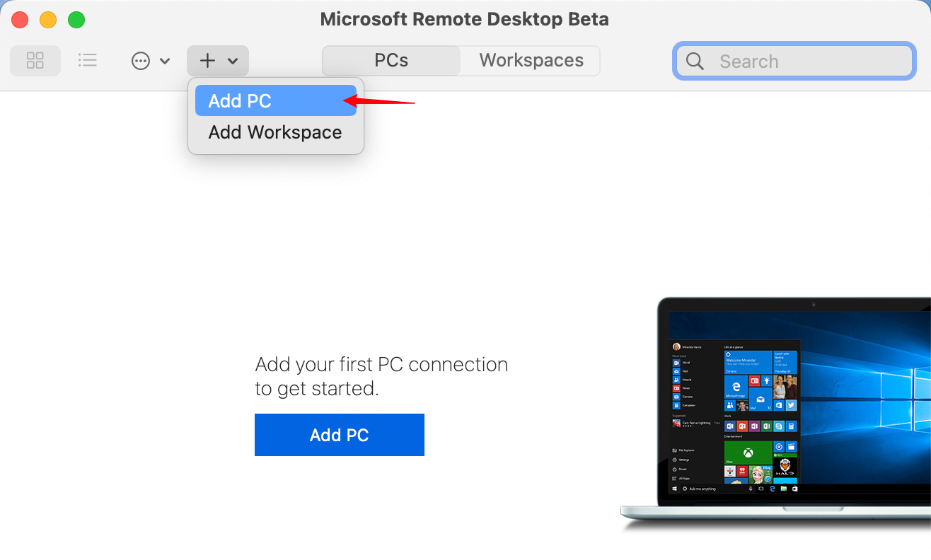Switch to the Workspaces tab
931x560 pixels.
[x=531, y=61]
